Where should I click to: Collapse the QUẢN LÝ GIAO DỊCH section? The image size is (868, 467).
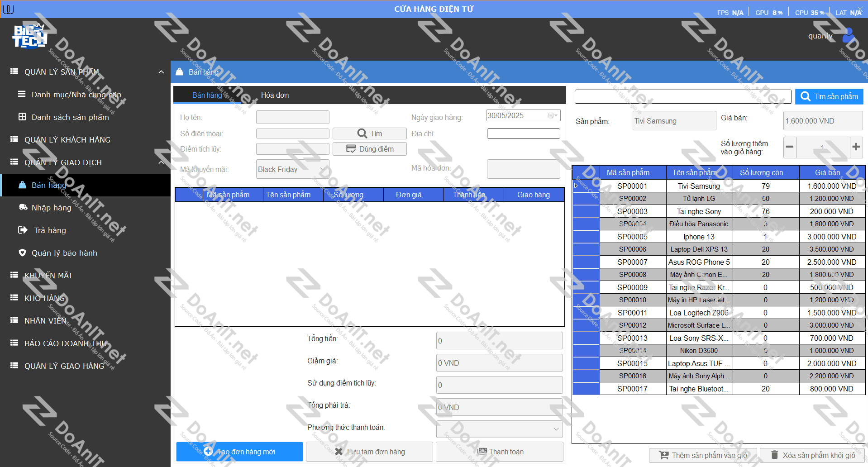(161, 162)
